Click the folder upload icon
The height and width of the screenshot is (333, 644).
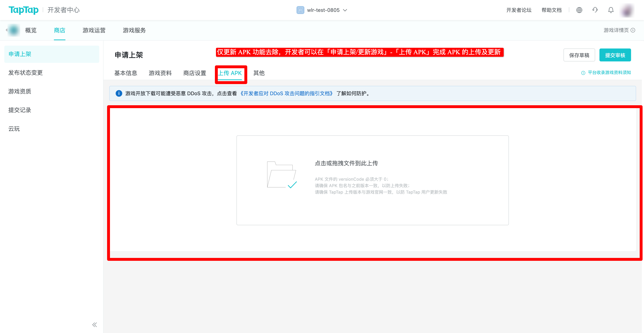click(282, 175)
